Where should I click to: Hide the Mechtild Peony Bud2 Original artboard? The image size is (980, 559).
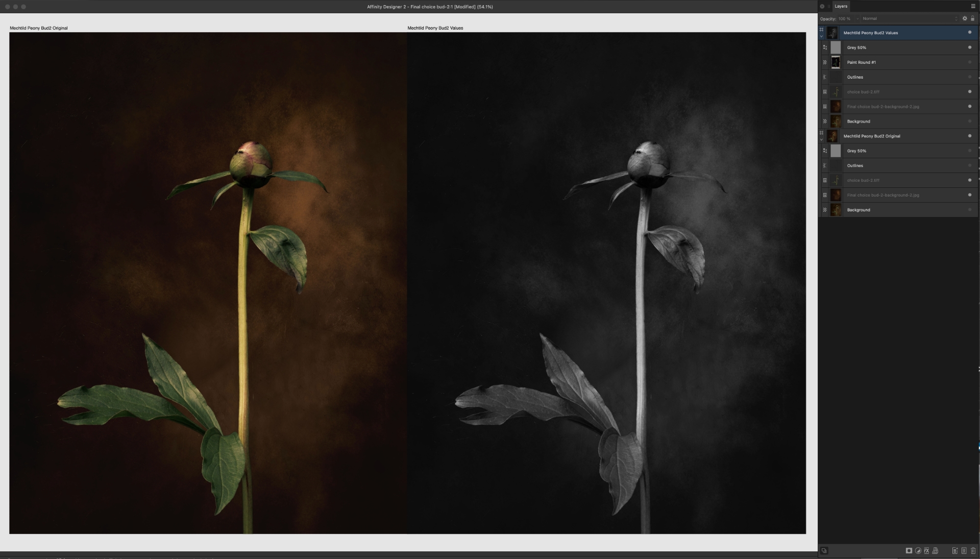pos(970,136)
